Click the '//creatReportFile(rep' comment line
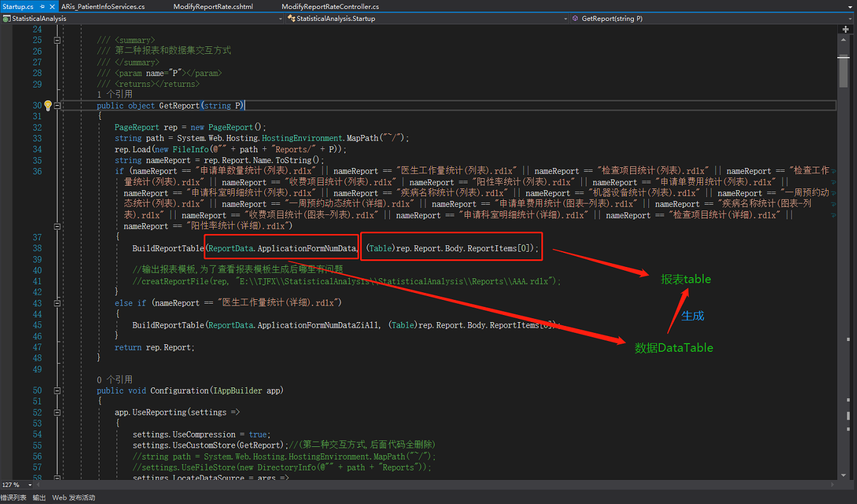 [347, 281]
